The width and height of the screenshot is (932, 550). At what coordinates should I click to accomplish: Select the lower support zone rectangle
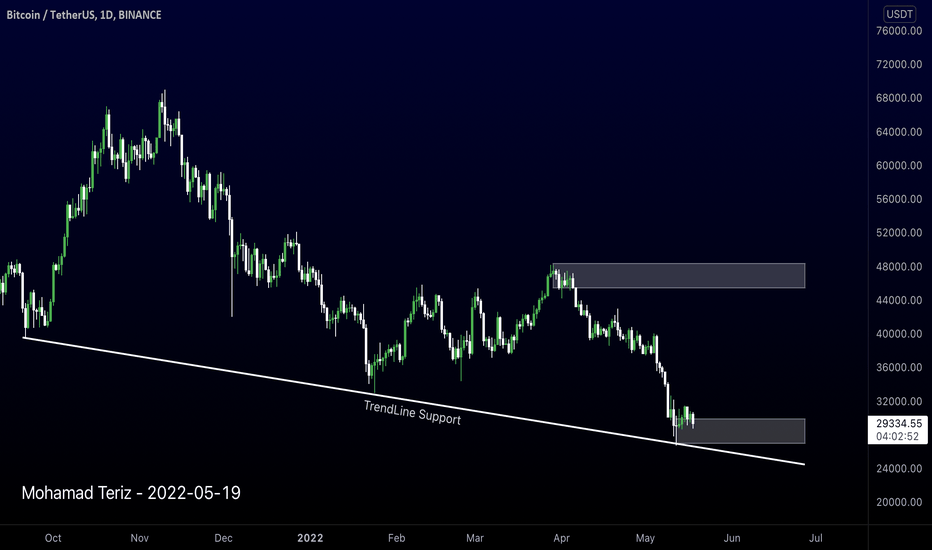tap(741, 431)
